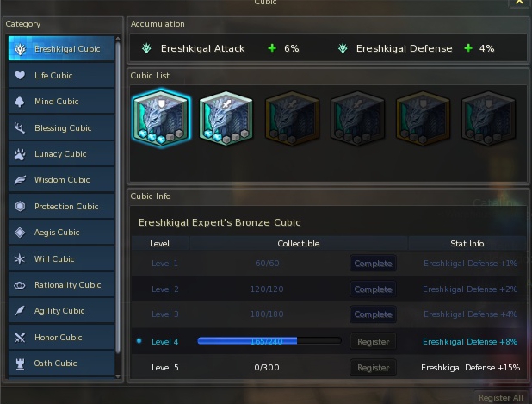Viewport: 532px width, 404px height.
Task: Click the Complete button for Level 1
Action: 373,264
